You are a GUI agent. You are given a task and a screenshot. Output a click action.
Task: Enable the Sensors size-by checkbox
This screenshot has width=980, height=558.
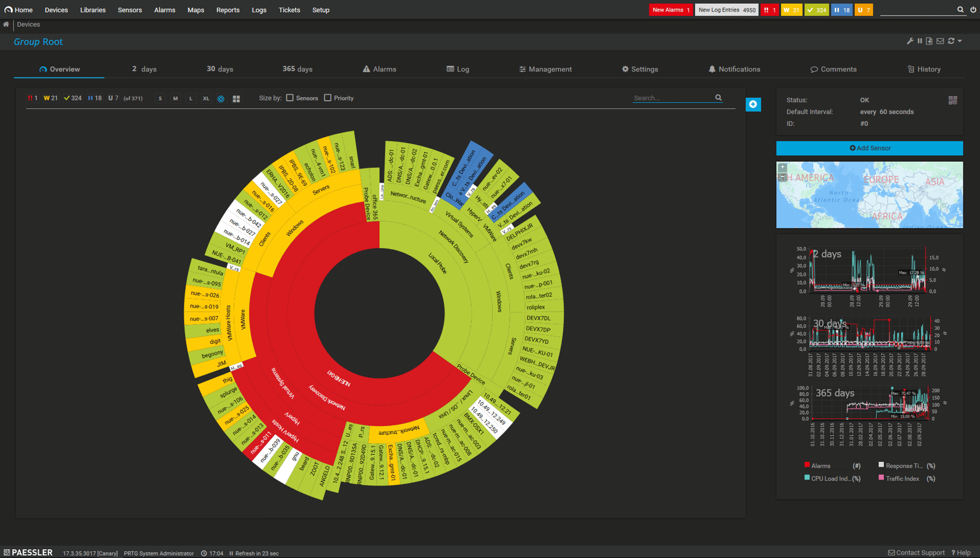[x=290, y=97]
